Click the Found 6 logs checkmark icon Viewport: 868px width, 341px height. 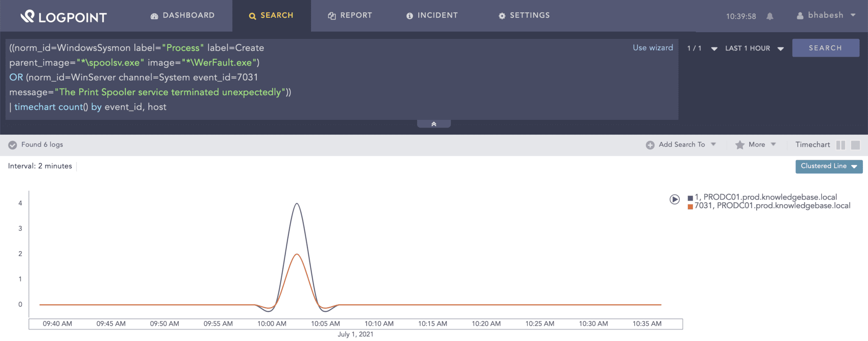(x=13, y=145)
